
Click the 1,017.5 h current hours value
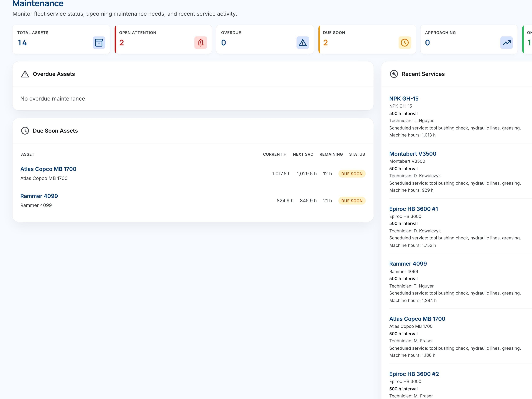click(x=281, y=174)
